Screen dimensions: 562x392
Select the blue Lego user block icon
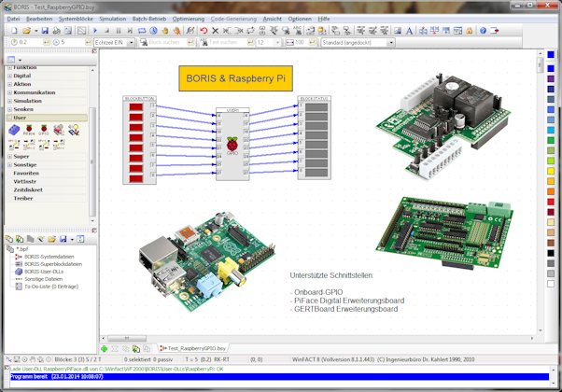(14, 130)
